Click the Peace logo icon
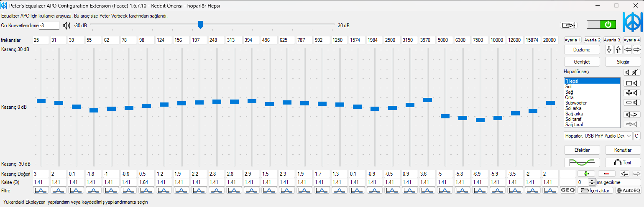The height and width of the screenshot is (207, 644). tap(632, 22)
